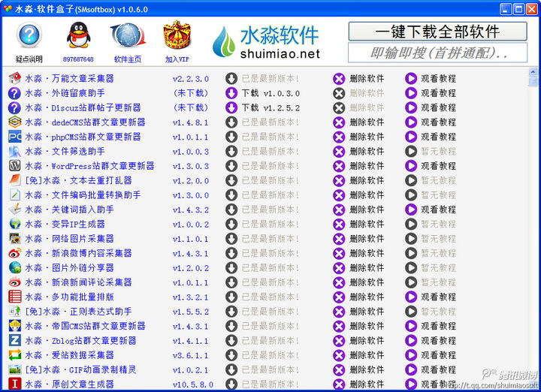Click delete icon for 文件筛选助手
541x392 pixels.
(x=339, y=152)
